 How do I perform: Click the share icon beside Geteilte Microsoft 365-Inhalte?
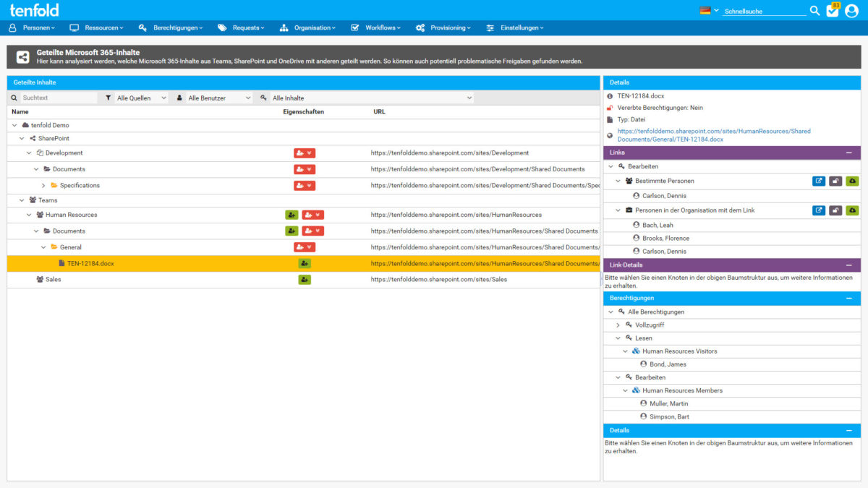tap(23, 57)
